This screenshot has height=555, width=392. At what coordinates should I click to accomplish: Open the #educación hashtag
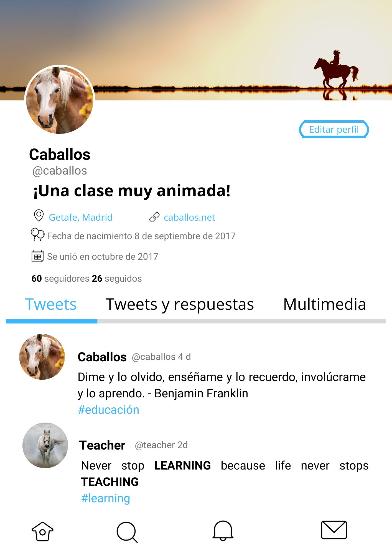(x=108, y=410)
